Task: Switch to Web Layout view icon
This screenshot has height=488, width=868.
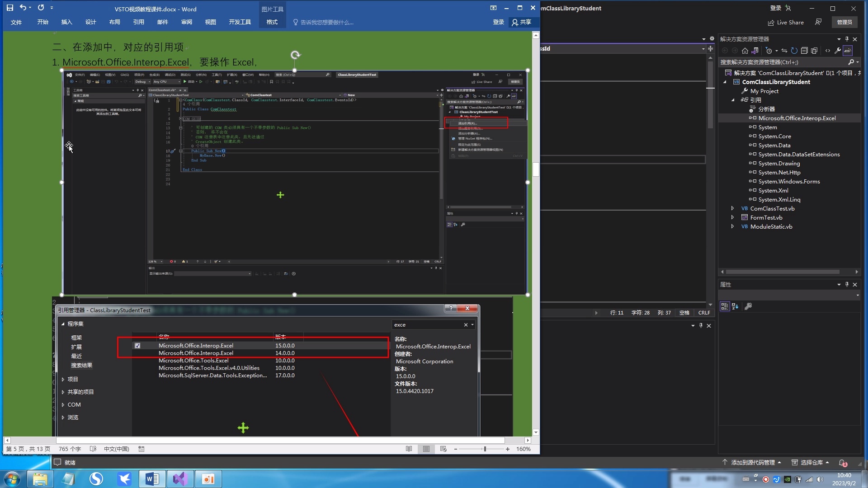Action: (443, 449)
